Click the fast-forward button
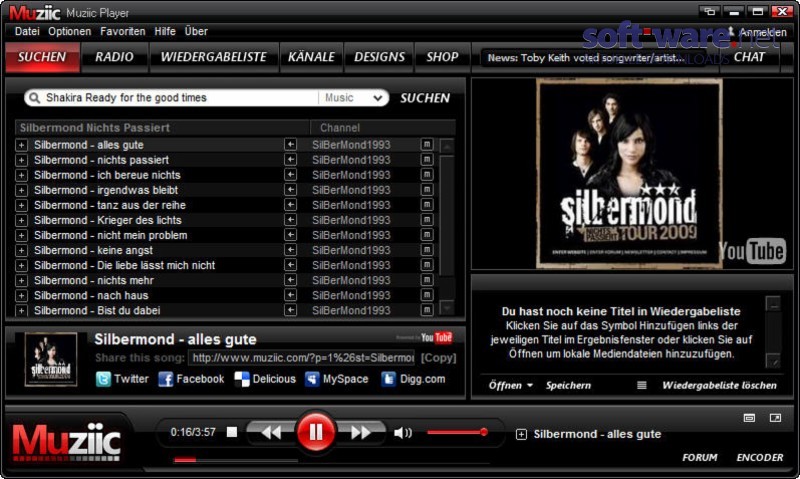Image resolution: width=800 pixels, height=479 pixels. coord(361,433)
